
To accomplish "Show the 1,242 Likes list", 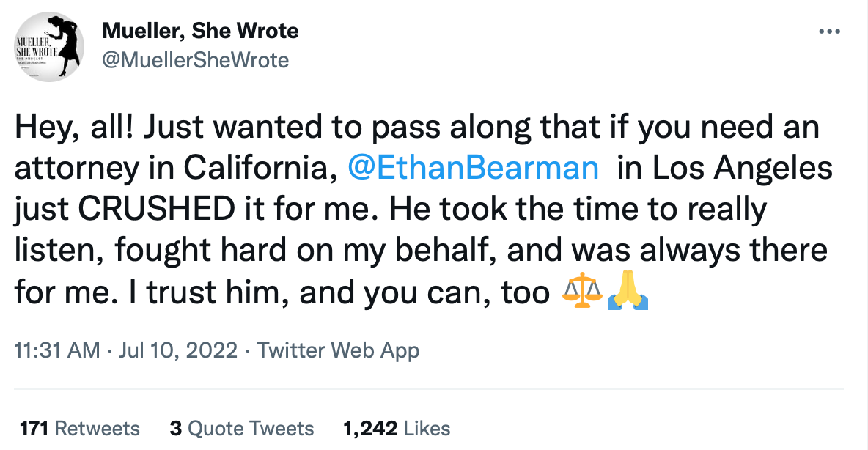I will coord(397,428).
